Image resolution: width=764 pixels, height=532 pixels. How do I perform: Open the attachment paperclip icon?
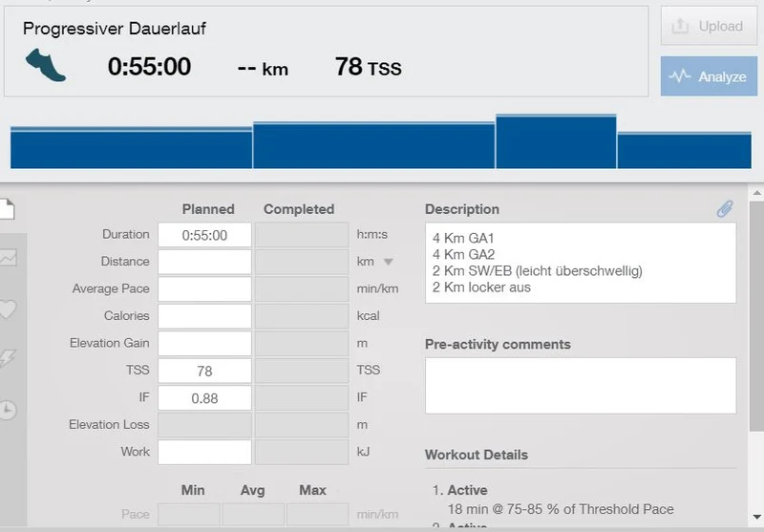click(725, 208)
